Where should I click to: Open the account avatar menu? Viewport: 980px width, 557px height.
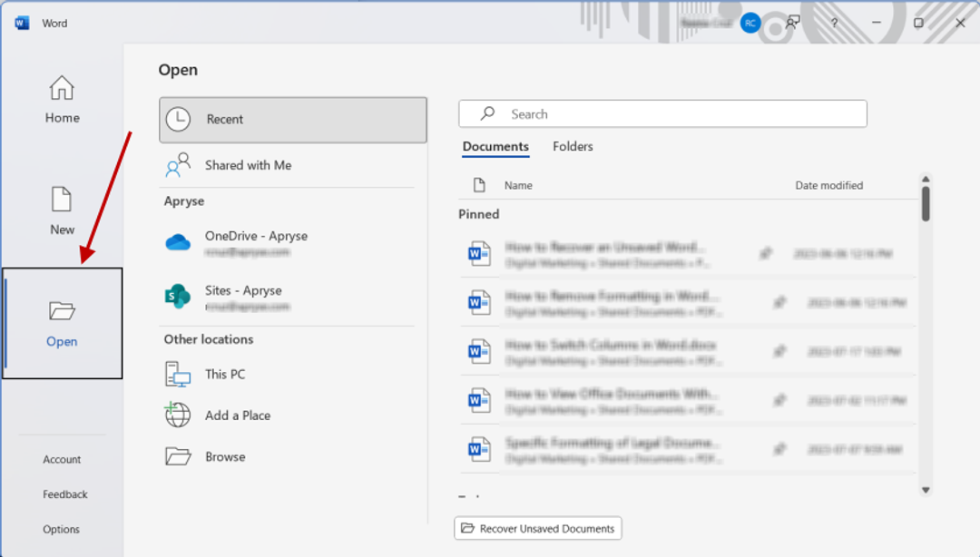(750, 23)
